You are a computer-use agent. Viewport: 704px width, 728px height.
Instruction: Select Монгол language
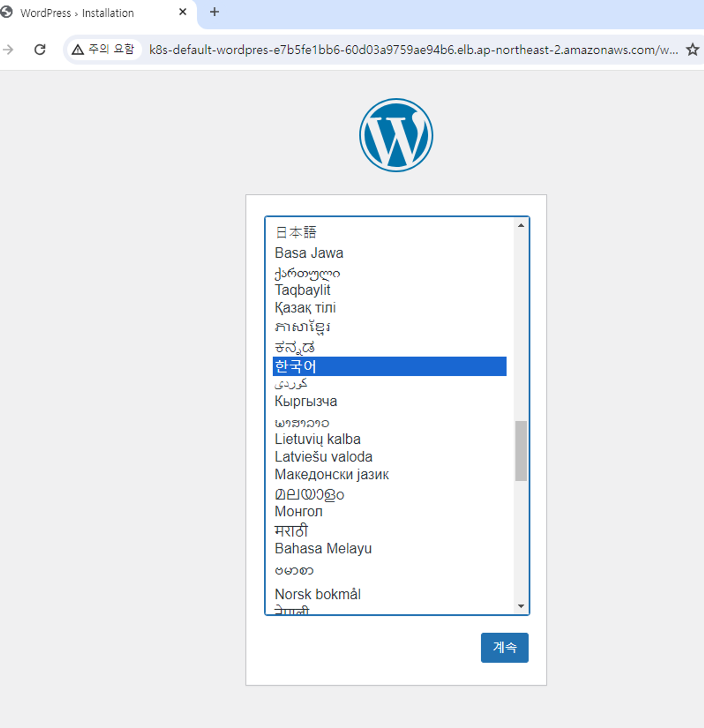(x=390, y=511)
